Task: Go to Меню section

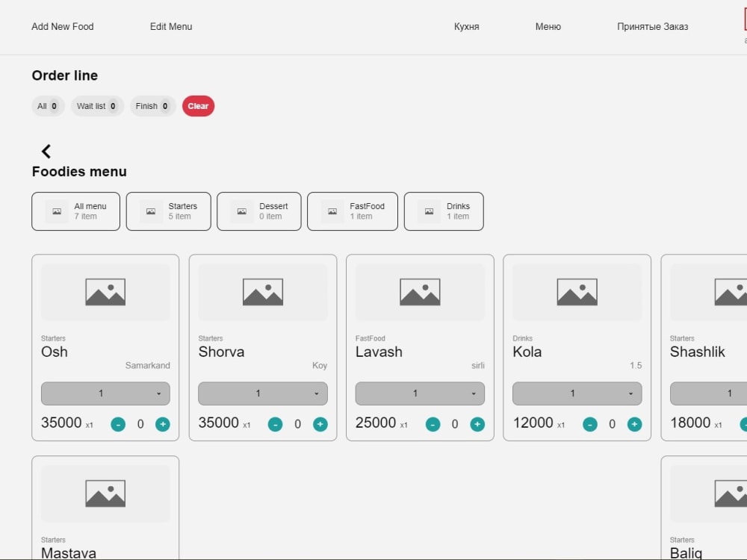Action: click(x=548, y=27)
